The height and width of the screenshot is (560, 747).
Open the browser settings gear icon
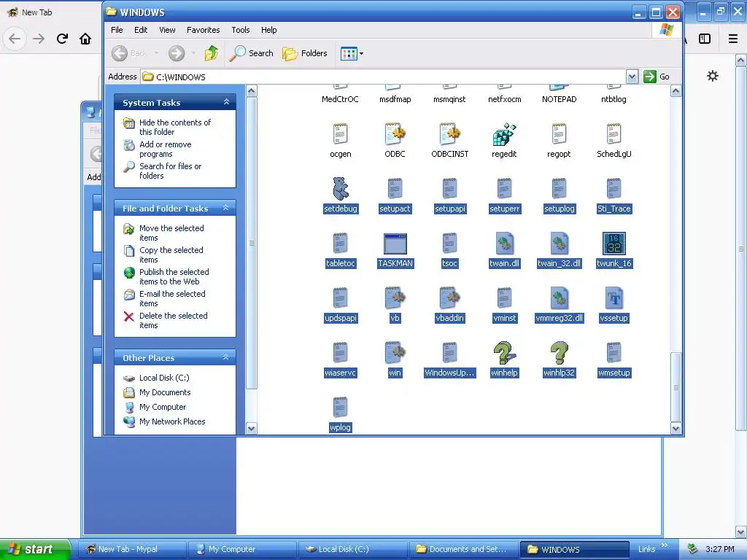tap(712, 76)
